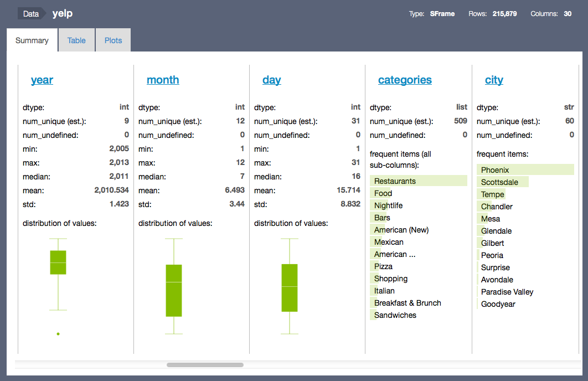This screenshot has height=381, width=588.
Task: Select Scottsdale in frequent city items
Action: point(499,182)
